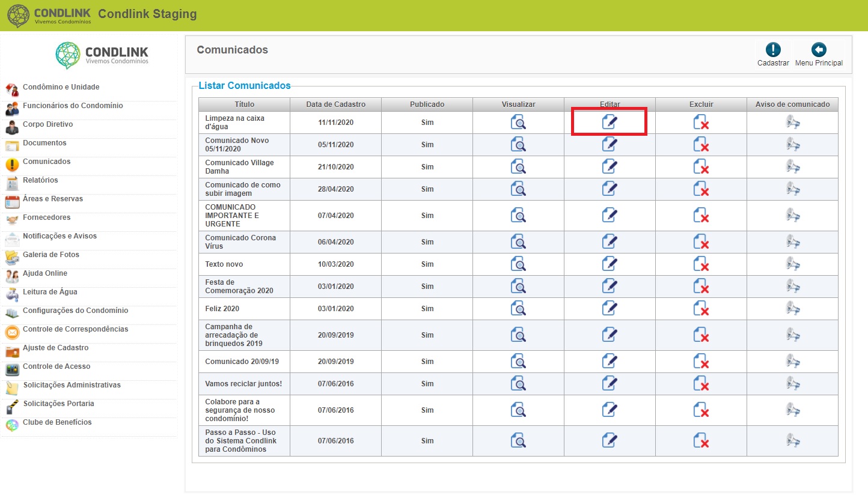Send aviso for Comunicado Corona Vírus
The image size is (868, 501).
(793, 241)
